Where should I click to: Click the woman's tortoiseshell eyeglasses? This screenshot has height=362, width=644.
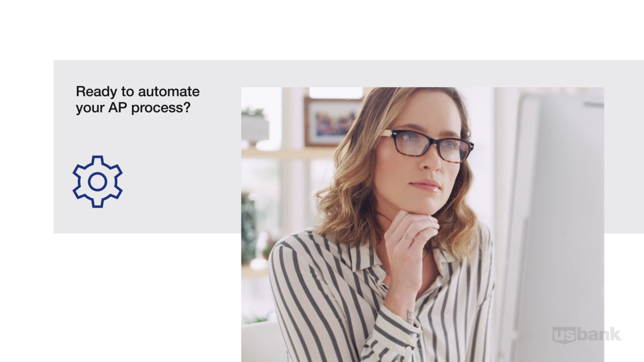(x=427, y=146)
